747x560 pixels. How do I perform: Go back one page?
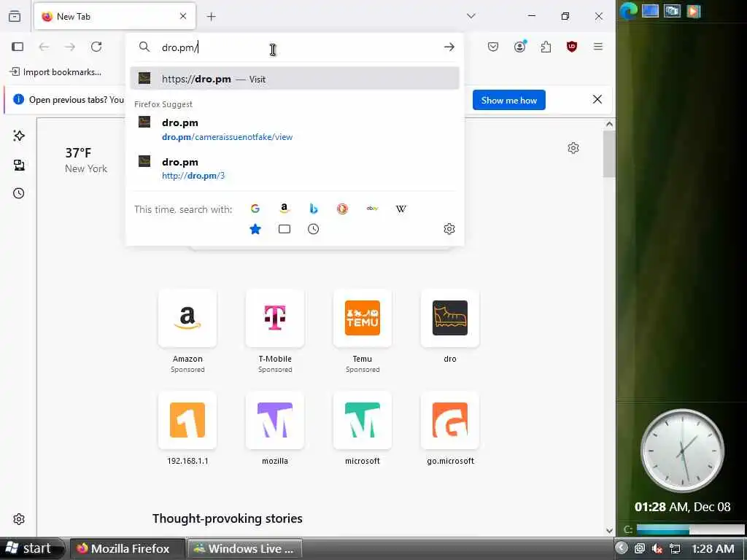44,47
